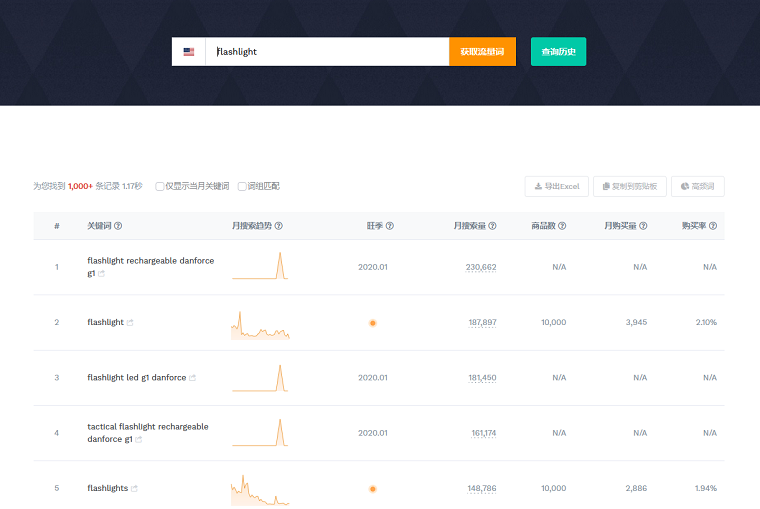Focus the flashlight keyword search field
Viewport: 760px width, 509px height.
pyautogui.click(x=327, y=51)
